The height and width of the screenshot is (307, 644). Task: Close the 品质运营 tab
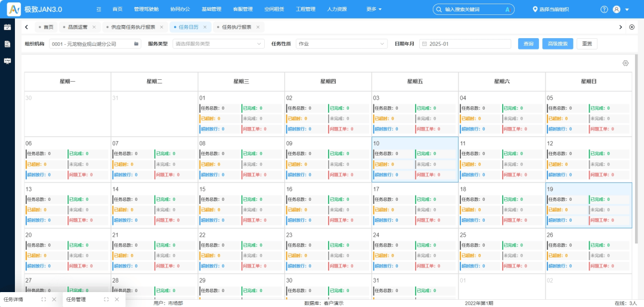94,27
